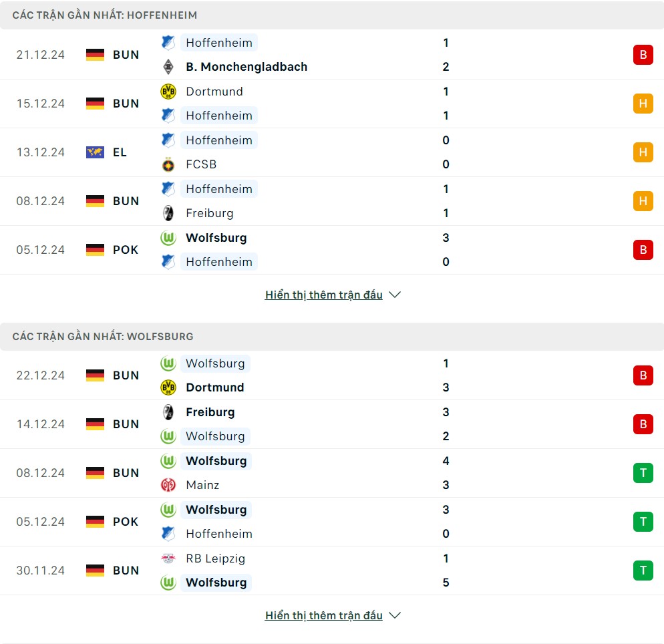Click the FCSB club crest icon
Screen dimensions: 664x644
point(168,164)
